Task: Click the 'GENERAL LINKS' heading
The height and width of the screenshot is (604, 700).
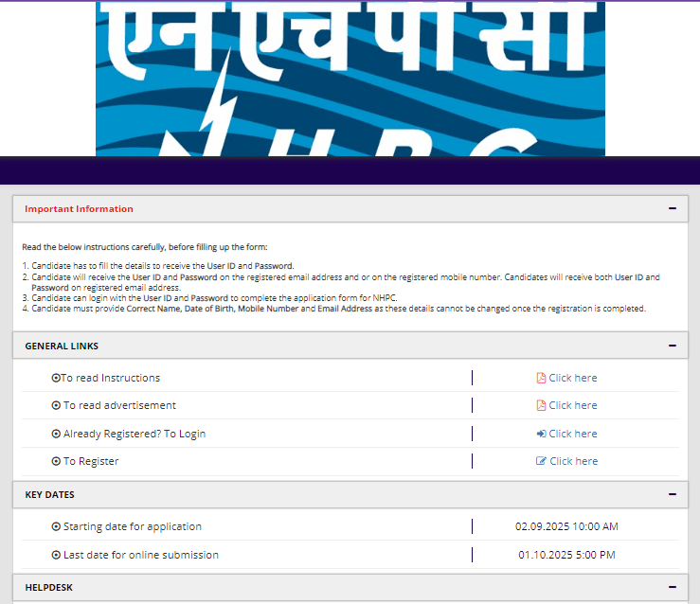Action: [x=62, y=346]
